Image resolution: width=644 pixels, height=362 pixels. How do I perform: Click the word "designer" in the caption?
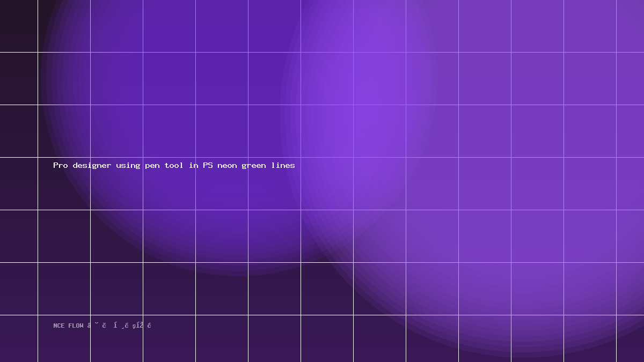click(92, 165)
